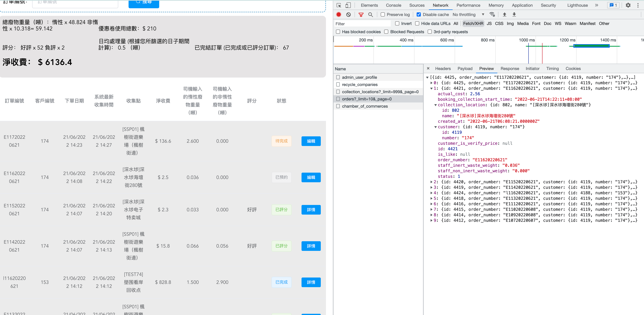Open the Console tab

(393, 5)
